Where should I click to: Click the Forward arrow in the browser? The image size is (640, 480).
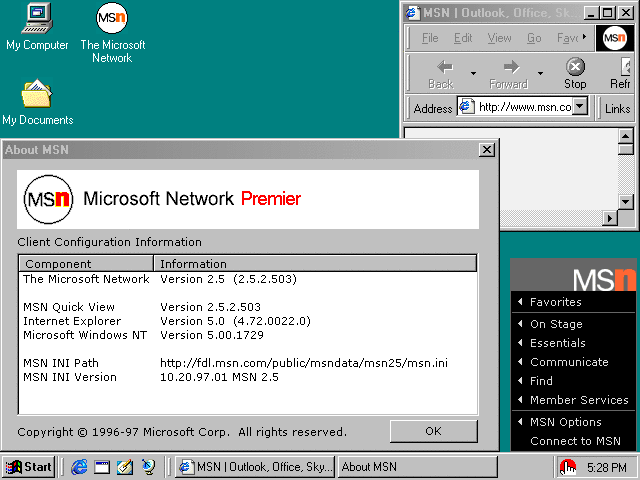click(510, 74)
